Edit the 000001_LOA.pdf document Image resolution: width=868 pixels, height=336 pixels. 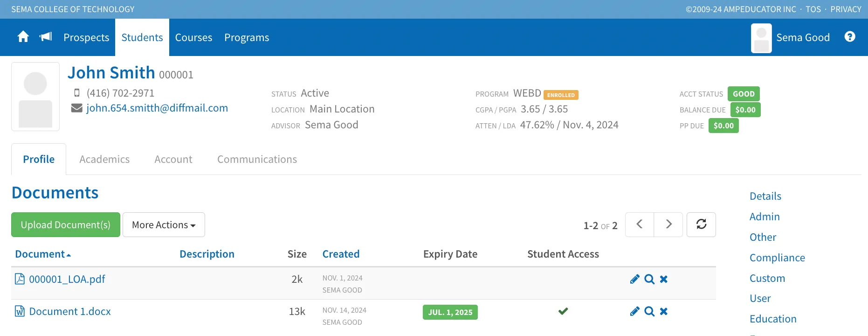pos(634,279)
